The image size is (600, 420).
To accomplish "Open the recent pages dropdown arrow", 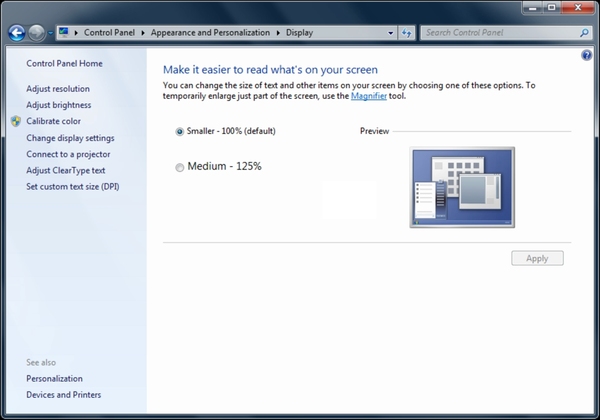I will [x=51, y=33].
